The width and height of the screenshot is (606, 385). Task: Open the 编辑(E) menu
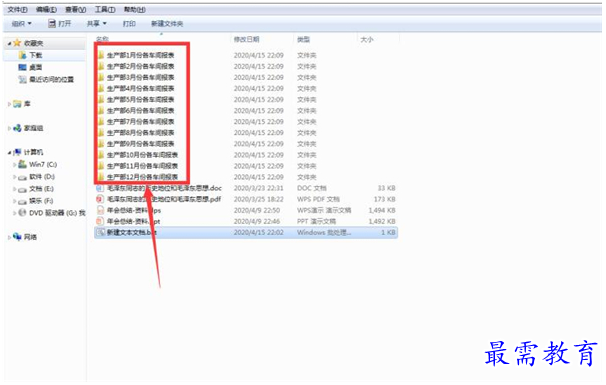[x=46, y=10]
